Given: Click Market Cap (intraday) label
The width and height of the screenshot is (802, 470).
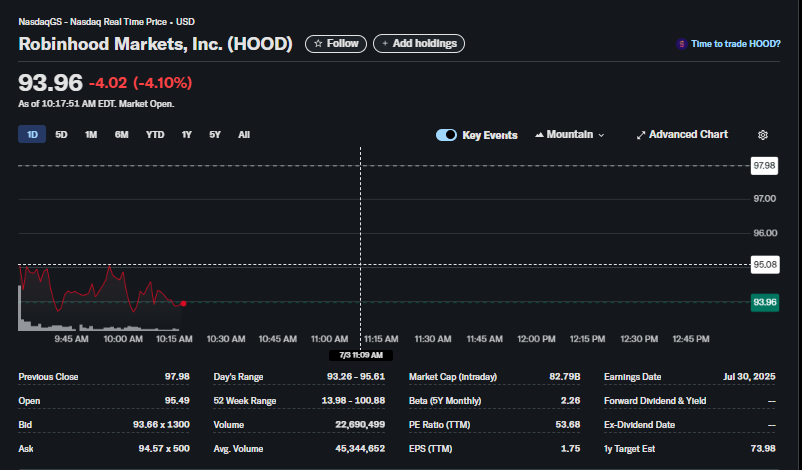Looking at the screenshot, I should (x=453, y=377).
